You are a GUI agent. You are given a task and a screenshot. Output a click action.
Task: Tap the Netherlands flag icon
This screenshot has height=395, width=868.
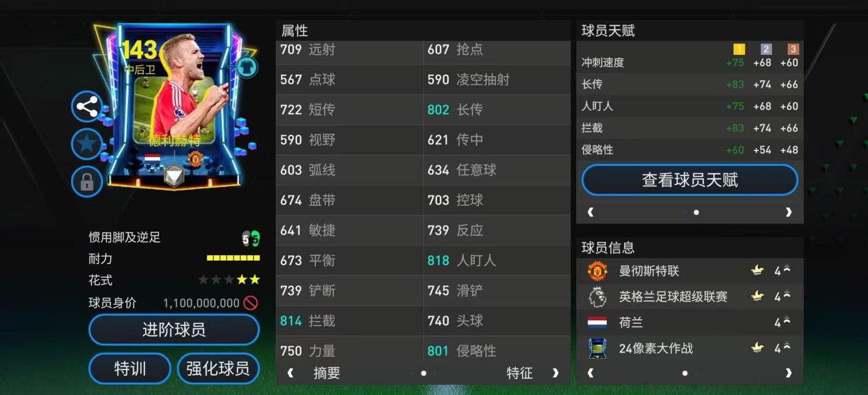(597, 322)
